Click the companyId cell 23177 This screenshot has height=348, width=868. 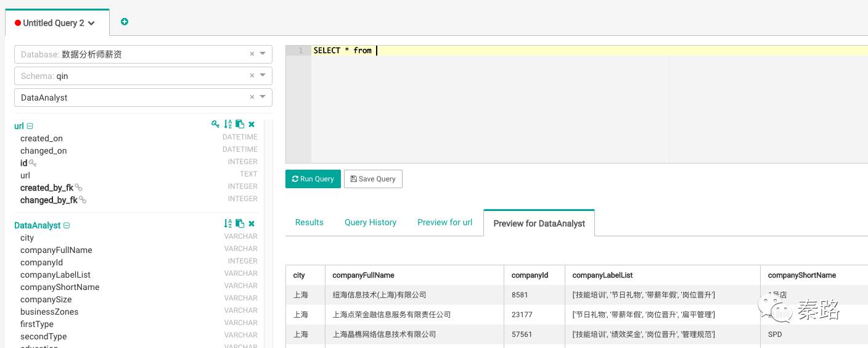point(534,315)
